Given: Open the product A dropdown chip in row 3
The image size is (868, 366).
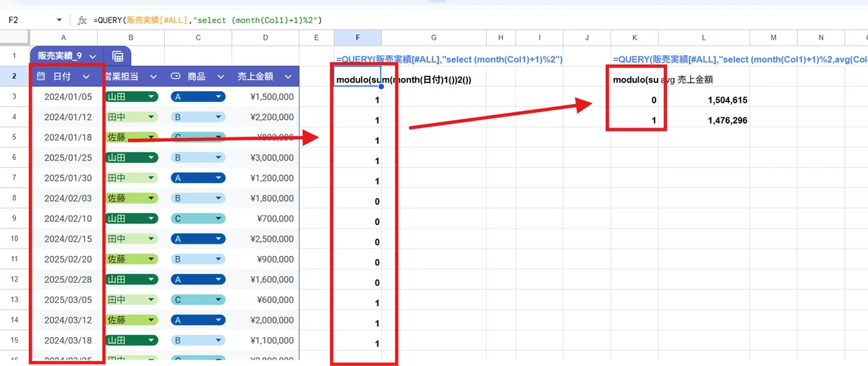Looking at the screenshot, I should 198,96.
